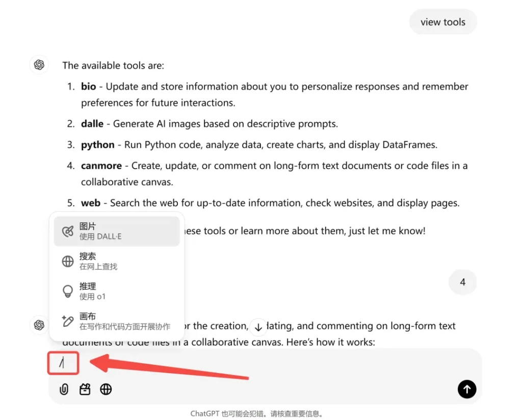Focus the message input field containing the slash
Screen dimensions: 522x420
[x=265, y=363]
